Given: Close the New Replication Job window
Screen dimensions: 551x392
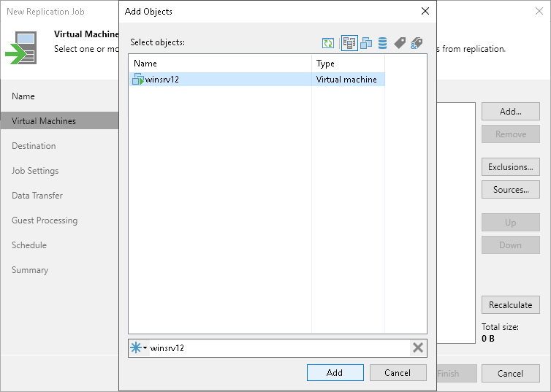Looking at the screenshot, I should pyautogui.click(x=539, y=11).
